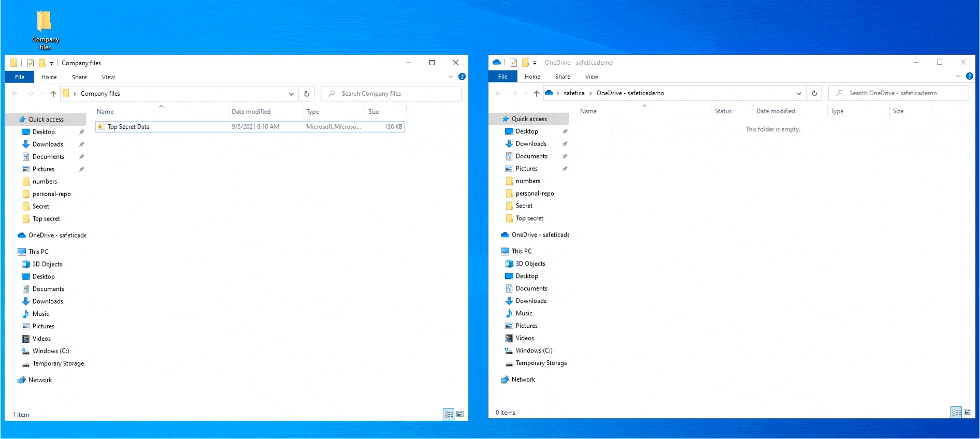Click refresh button in Company files window
980x439 pixels.
click(x=307, y=94)
